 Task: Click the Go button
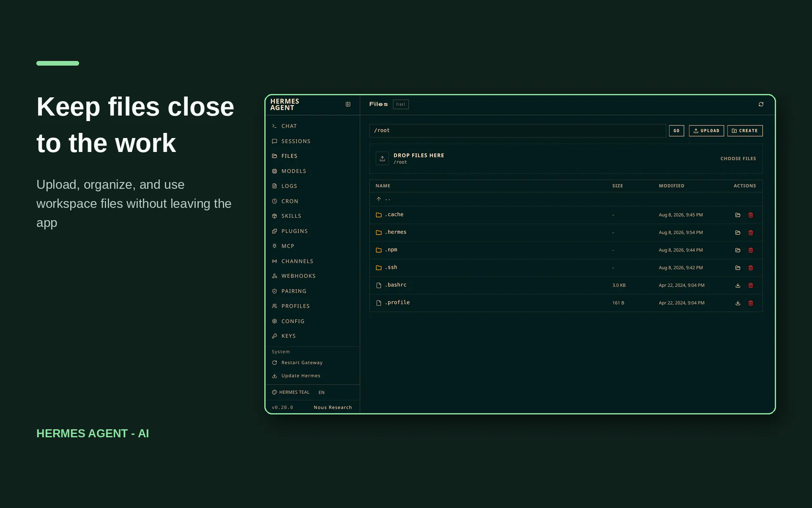point(676,131)
